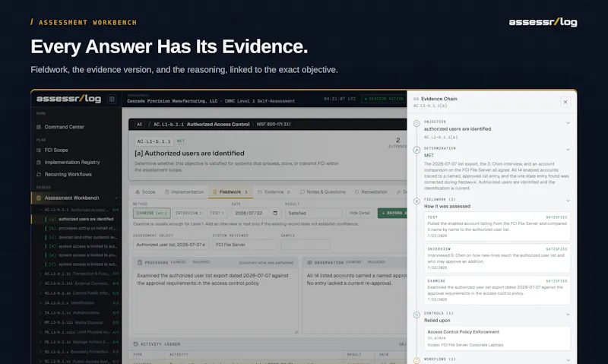Select the Examine method toggle
The width and height of the screenshot is (608, 364).
coord(151,214)
